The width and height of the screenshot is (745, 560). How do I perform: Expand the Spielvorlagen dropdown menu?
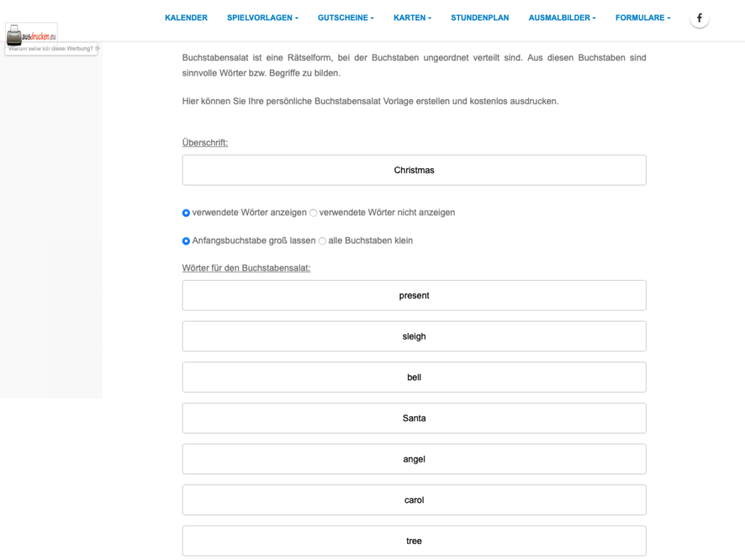263,18
